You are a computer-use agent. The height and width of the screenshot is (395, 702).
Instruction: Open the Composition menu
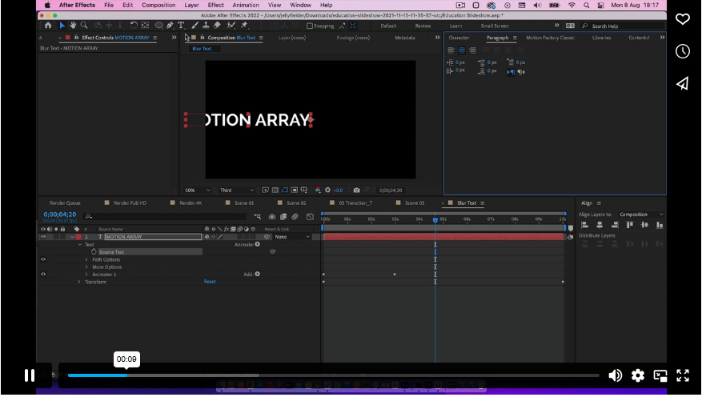158,5
